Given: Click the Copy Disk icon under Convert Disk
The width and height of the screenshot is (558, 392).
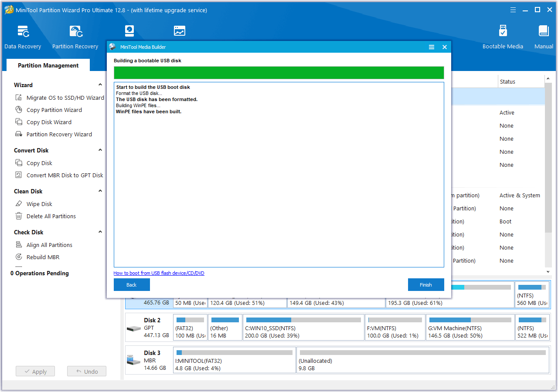Looking at the screenshot, I should [19, 163].
